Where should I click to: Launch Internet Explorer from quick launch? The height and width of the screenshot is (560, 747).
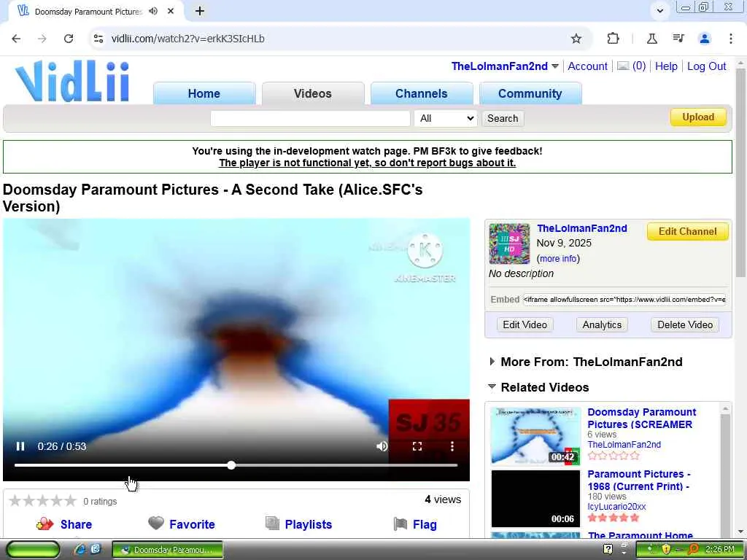point(80,550)
